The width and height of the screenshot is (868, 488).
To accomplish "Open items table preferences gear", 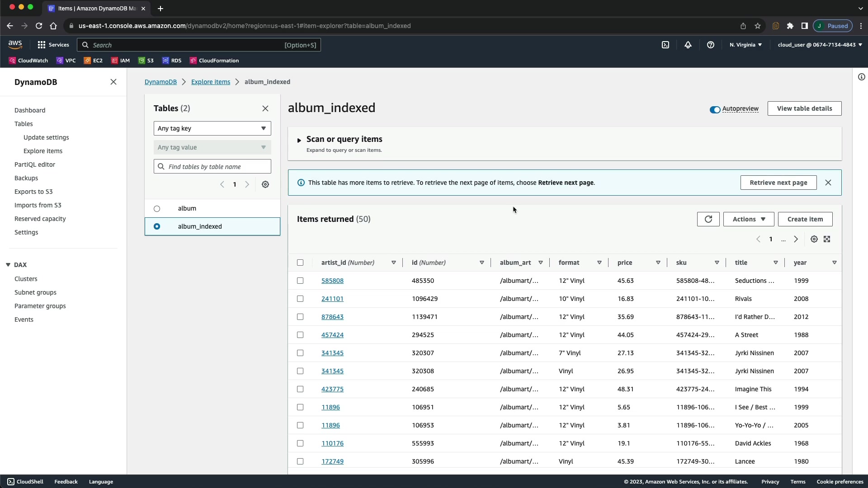I will pyautogui.click(x=814, y=239).
